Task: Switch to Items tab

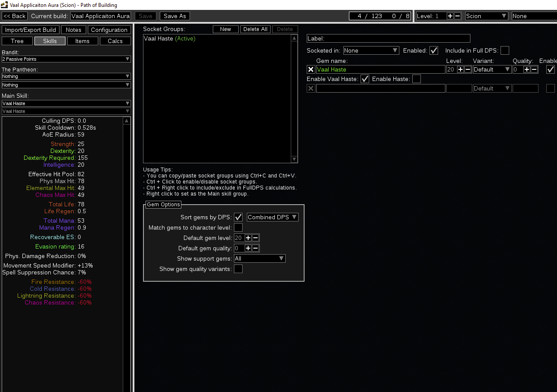Action: click(x=83, y=41)
